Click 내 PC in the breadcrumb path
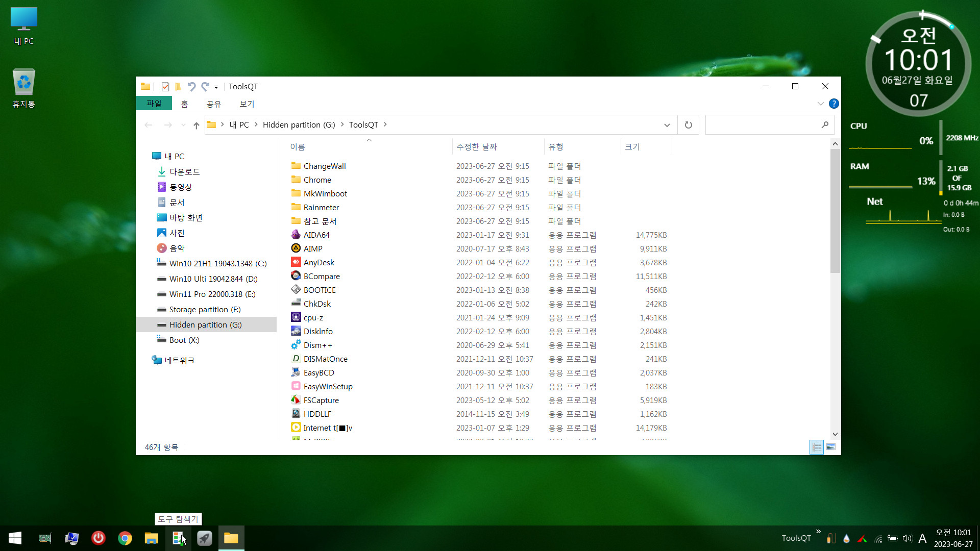Viewport: 980px width, 551px height. (x=239, y=124)
